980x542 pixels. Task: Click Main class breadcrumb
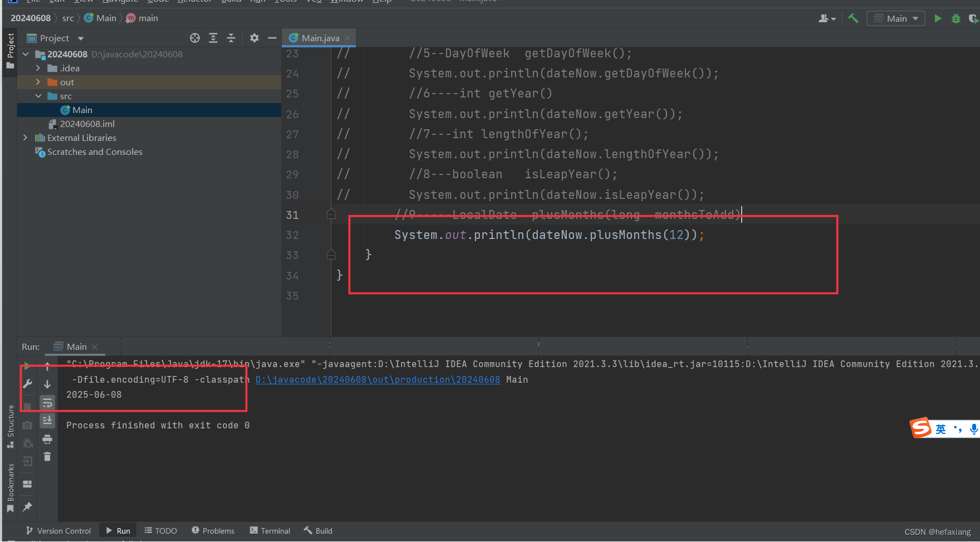click(100, 18)
